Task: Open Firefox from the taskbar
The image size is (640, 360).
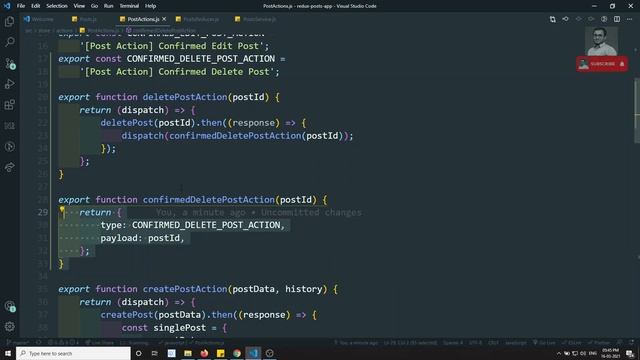Action: pos(204,353)
